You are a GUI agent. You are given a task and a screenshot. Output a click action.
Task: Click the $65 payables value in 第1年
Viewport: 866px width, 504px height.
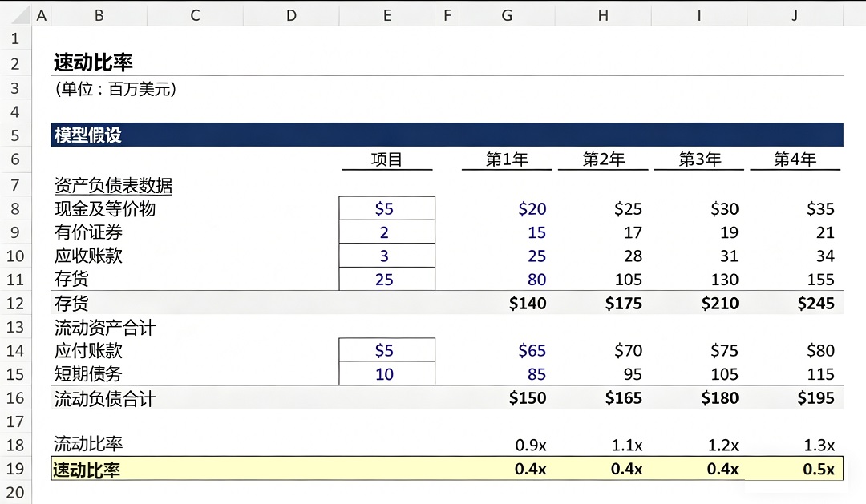(x=532, y=350)
